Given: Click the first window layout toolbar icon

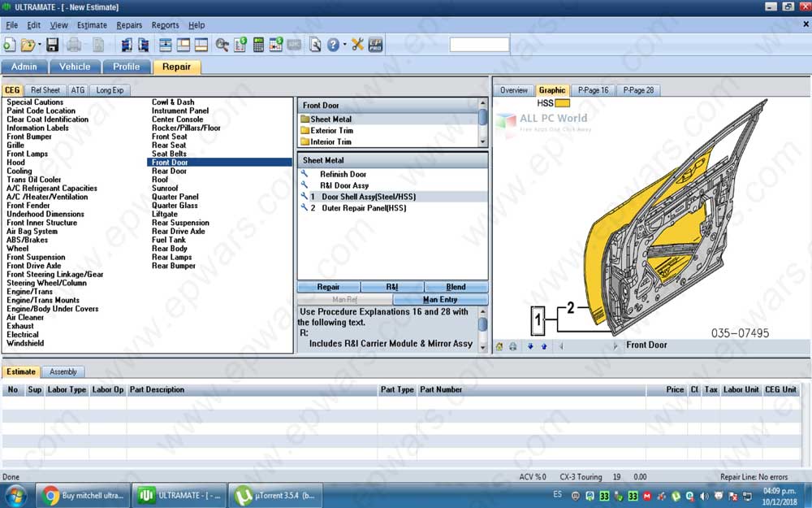Looking at the screenshot, I should 166,45.
